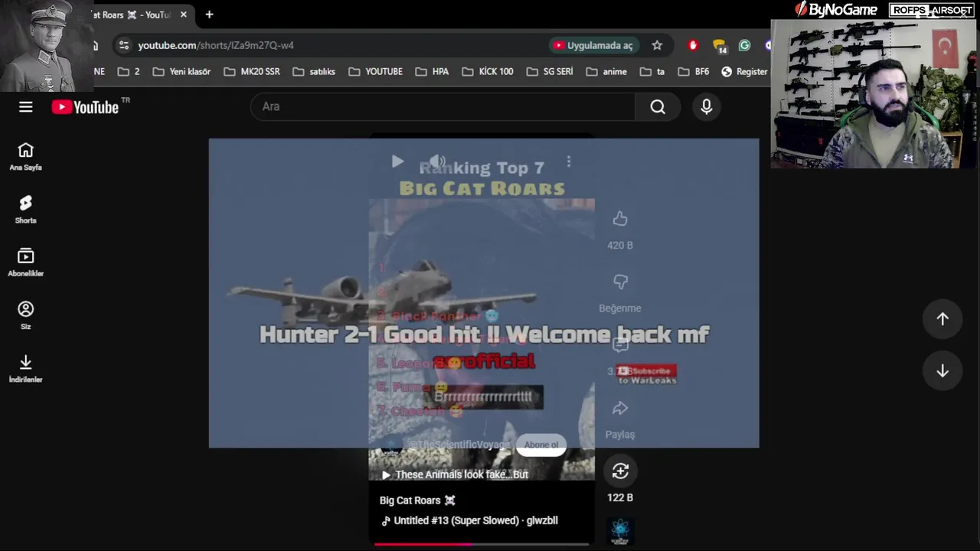The width and height of the screenshot is (980, 551).
Task: Go to the next short with down arrow
Action: (x=942, y=371)
